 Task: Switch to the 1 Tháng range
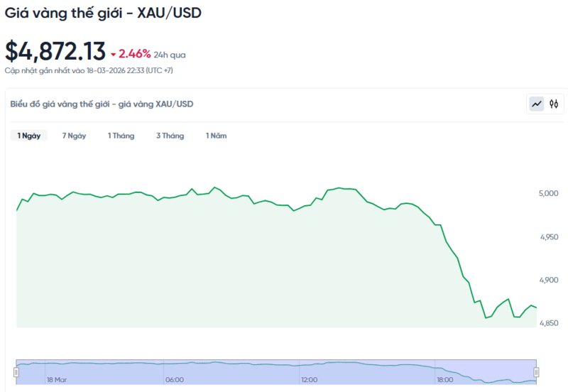pos(121,136)
